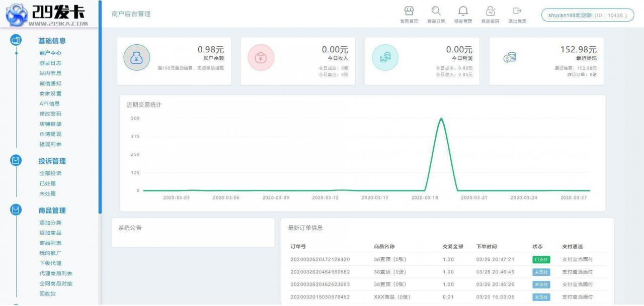This screenshot has height=306, width=644.
Task: Click the 投诉管理 section circle icon in sidebar
Action: pyautogui.click(x=16, y=161)
